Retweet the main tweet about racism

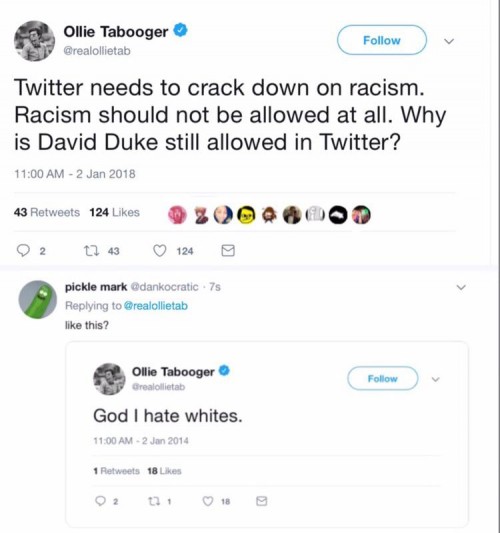click(91, 251)
